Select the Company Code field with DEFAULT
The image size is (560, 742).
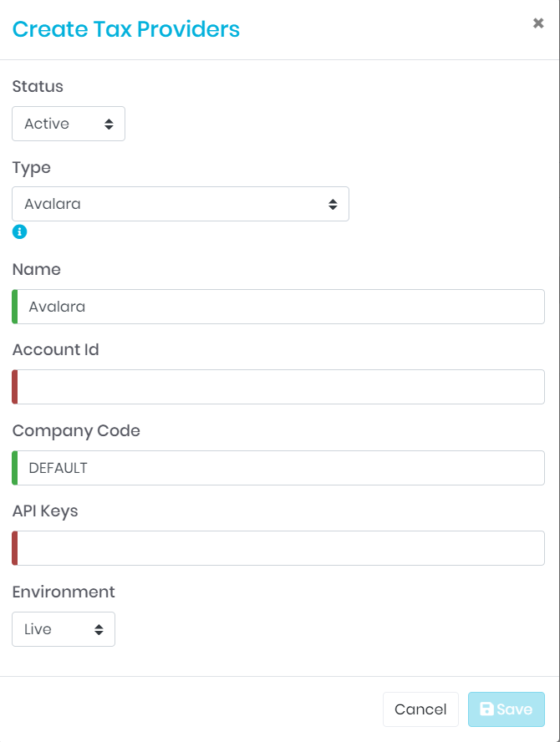tap(280, 468)
